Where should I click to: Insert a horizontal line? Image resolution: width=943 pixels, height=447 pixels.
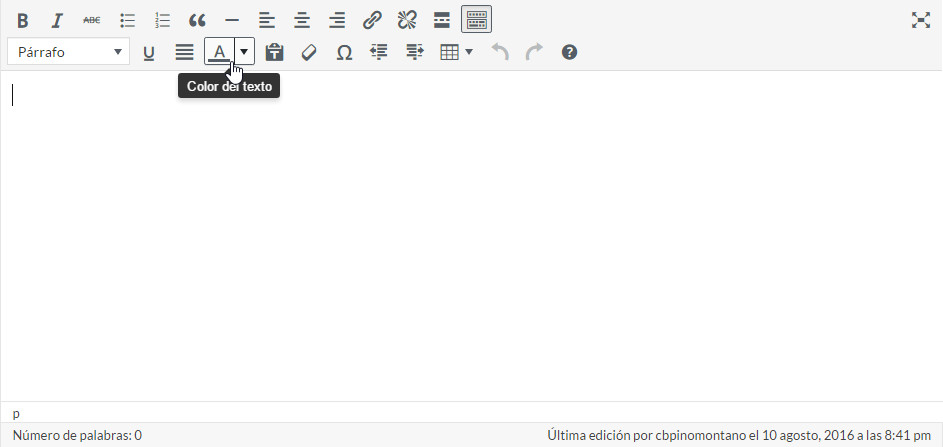tap(232, 20)
